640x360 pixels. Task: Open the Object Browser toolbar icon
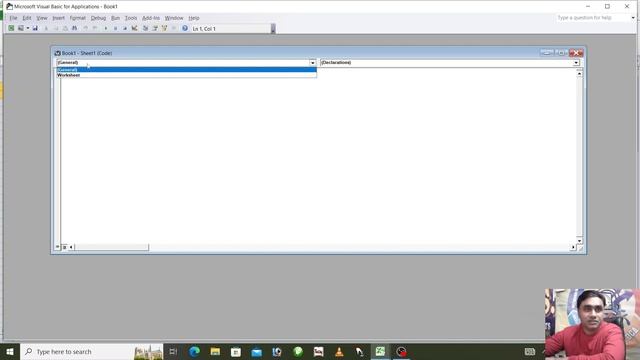164,28
